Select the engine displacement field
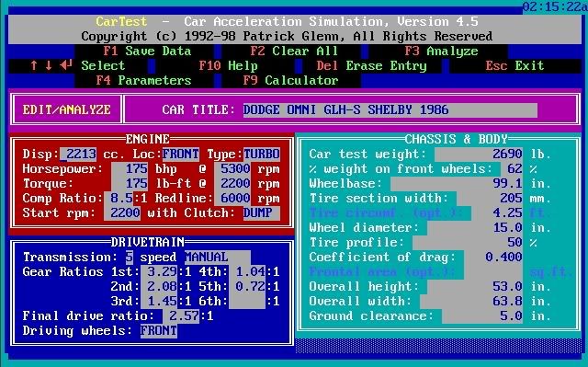The height and width of the screenshot is (367, 588). click(78, 154)
